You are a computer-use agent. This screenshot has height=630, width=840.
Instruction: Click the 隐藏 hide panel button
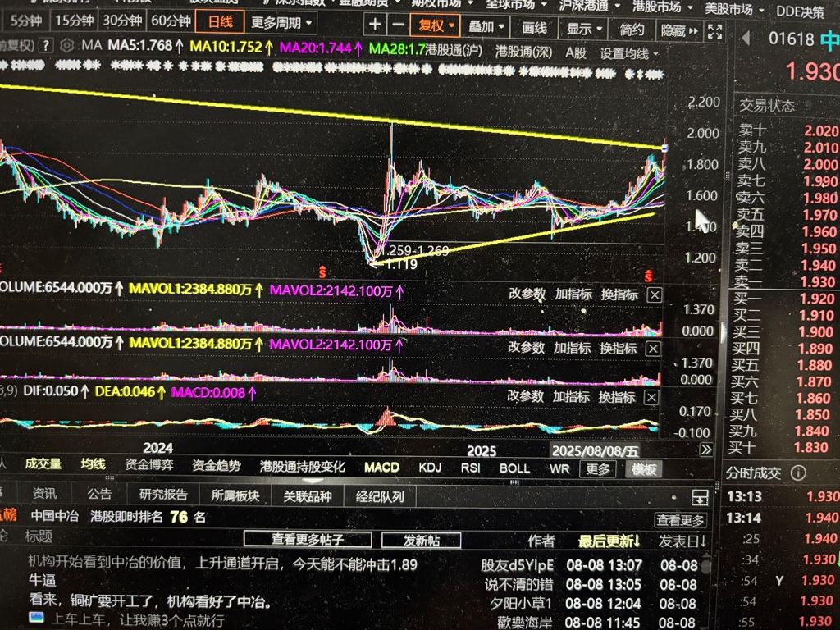[x=678, y=30]
